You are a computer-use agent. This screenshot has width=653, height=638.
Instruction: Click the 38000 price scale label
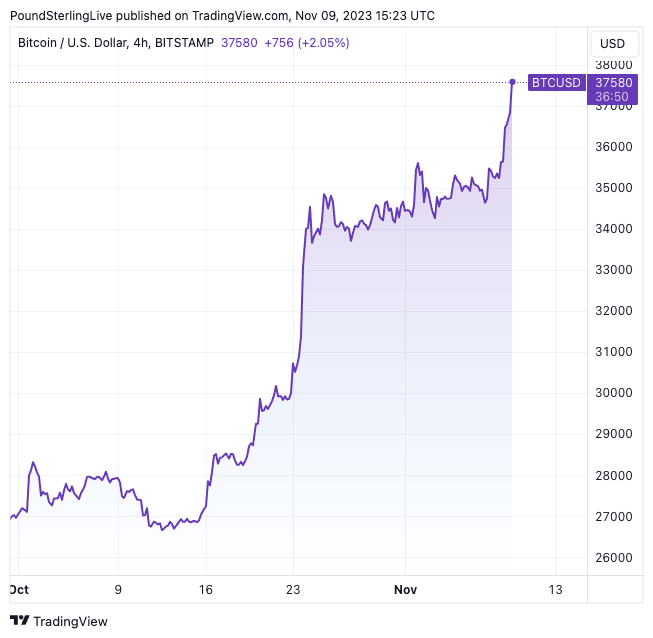point(612,65)
